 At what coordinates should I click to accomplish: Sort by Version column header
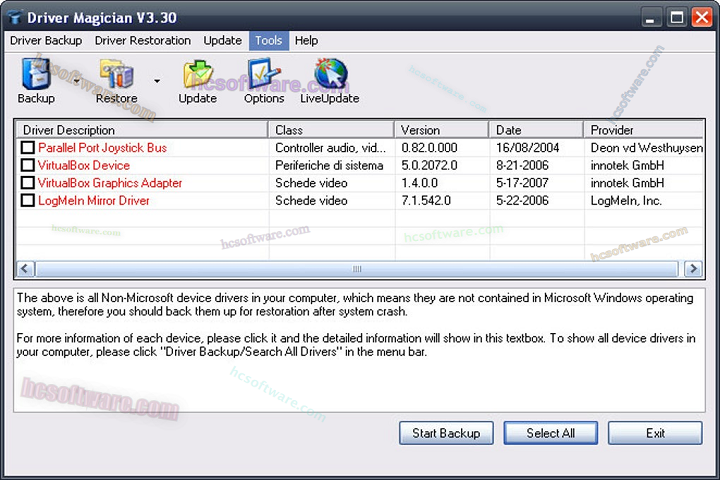pyautogui.click(x=442, y=130)
